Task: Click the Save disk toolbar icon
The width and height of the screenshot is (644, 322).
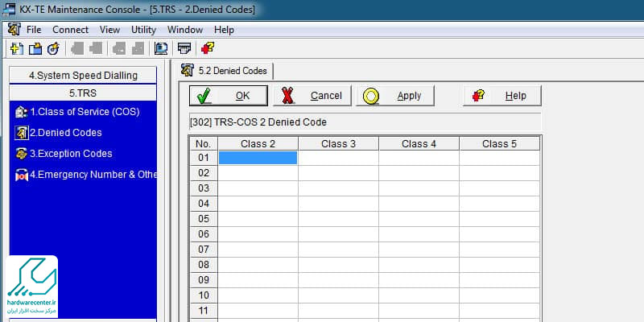Action: pyautogui.click(x=53, y=49)
